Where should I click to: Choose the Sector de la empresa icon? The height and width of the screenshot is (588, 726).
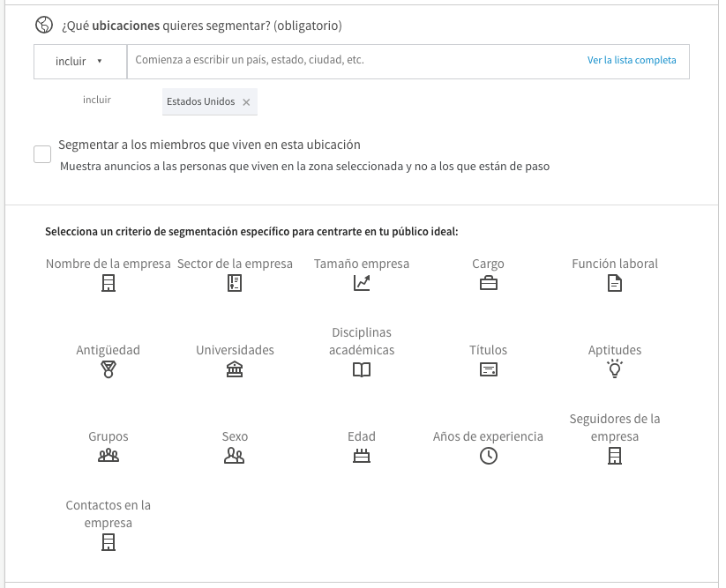[x=235, y=283]
